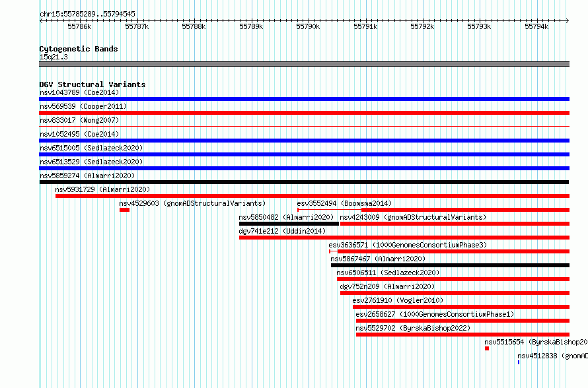Select the red dgv741e212 variant bar
Screen dimensions: 588x388
[x=404, y=238]
